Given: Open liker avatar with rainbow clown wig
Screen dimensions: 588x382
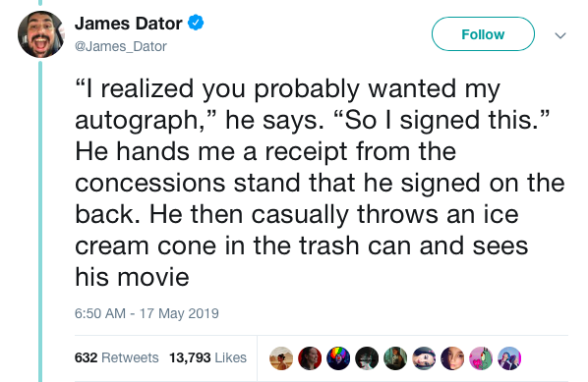Looking at the screenshot, I should (x=338, y=358).
